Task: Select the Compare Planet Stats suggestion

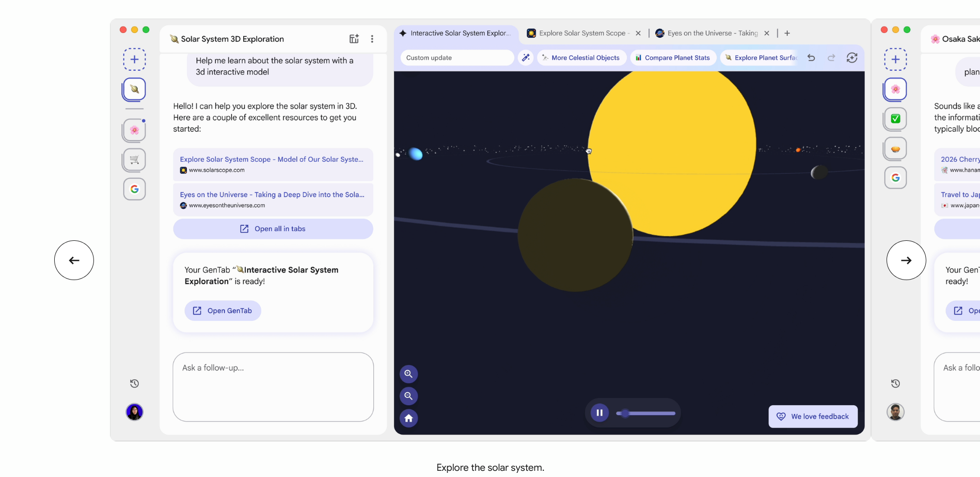Action: pyautogui.click(x=672, y=58)
